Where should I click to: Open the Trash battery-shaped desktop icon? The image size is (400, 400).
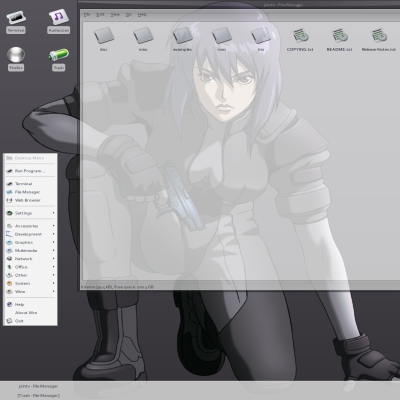coord(58,59)
